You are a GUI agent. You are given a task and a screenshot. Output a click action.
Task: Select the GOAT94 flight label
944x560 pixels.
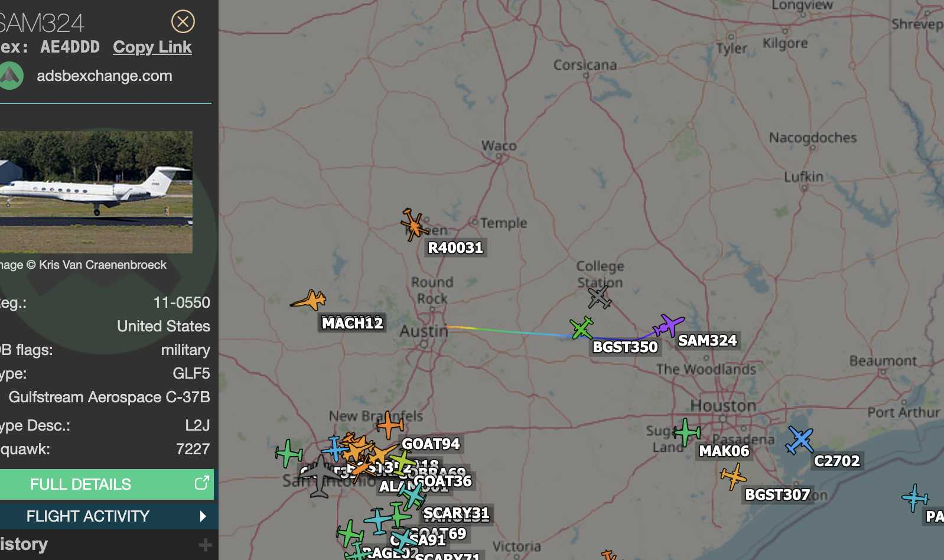pyautogui.click(x=431, y=444)
